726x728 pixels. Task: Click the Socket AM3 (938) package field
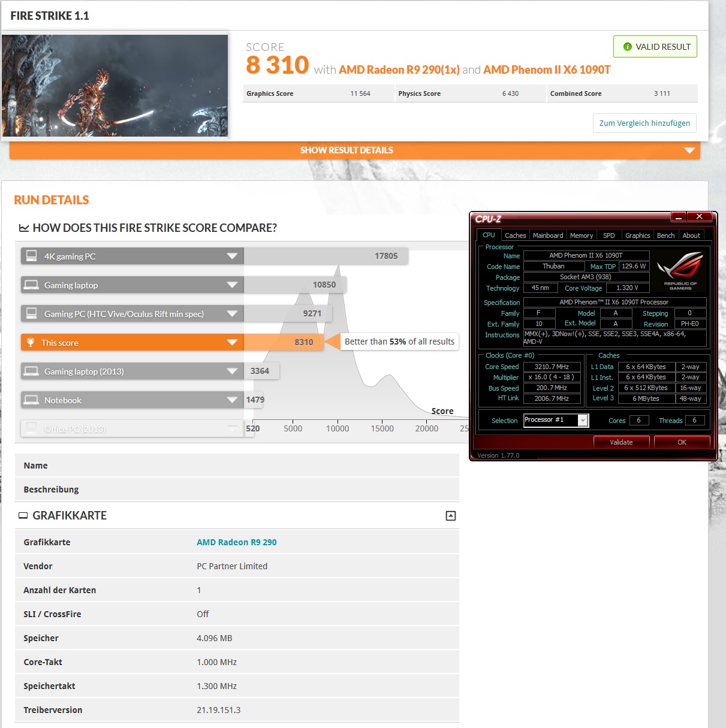pos(586,277)
